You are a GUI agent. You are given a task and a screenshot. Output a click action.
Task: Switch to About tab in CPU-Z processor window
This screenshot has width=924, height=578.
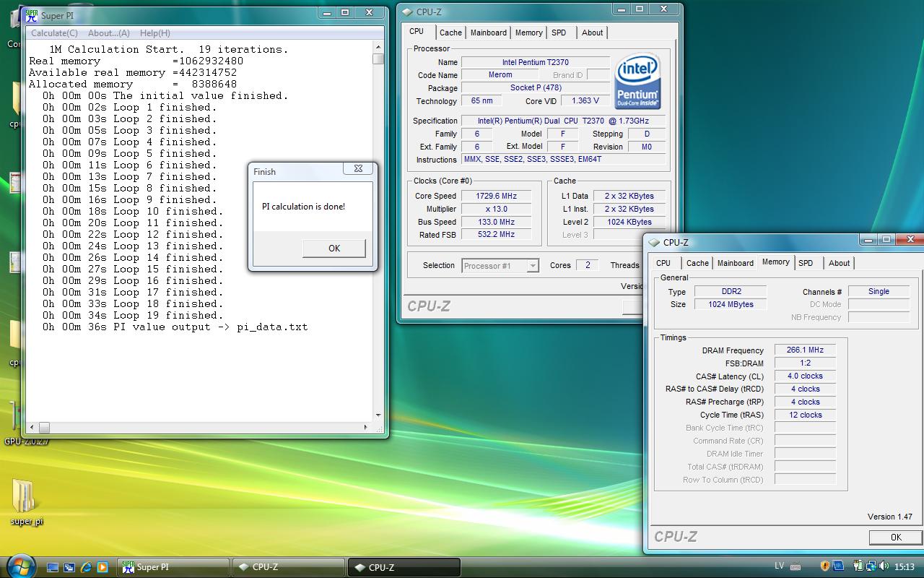tap(593, 33)
